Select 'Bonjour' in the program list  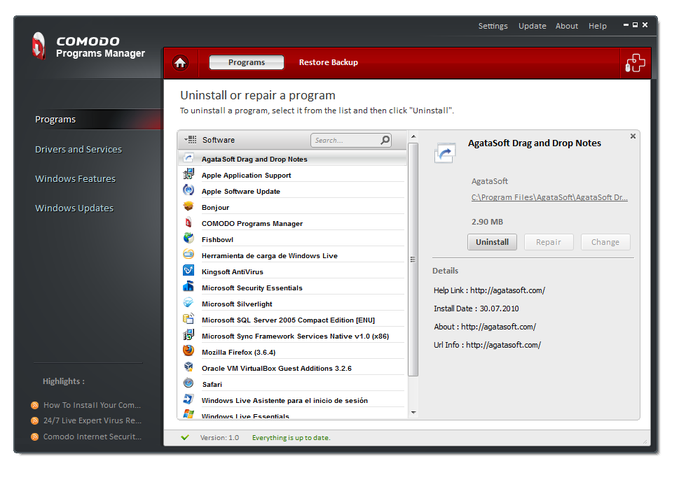point(293,207)
